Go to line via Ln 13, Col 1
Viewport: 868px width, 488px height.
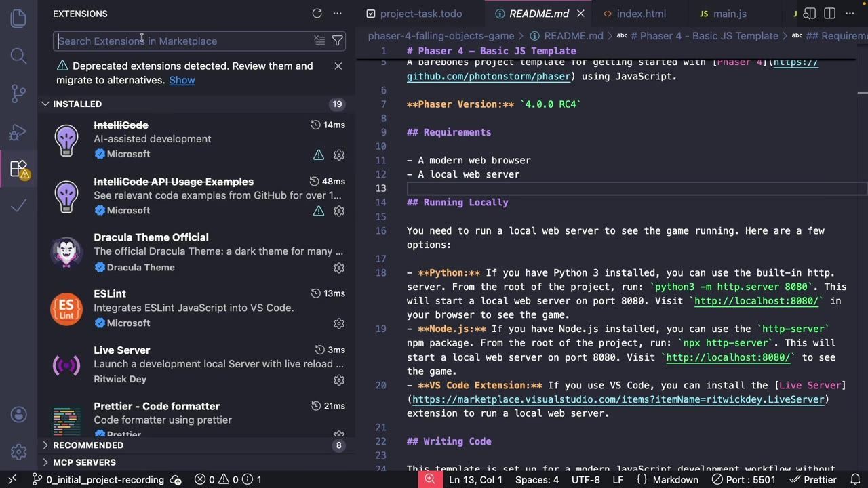[475, 479]
